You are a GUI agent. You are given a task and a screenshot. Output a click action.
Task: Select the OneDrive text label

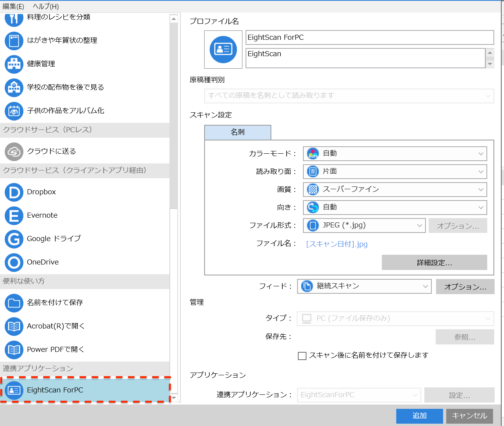tap(43, 263)
